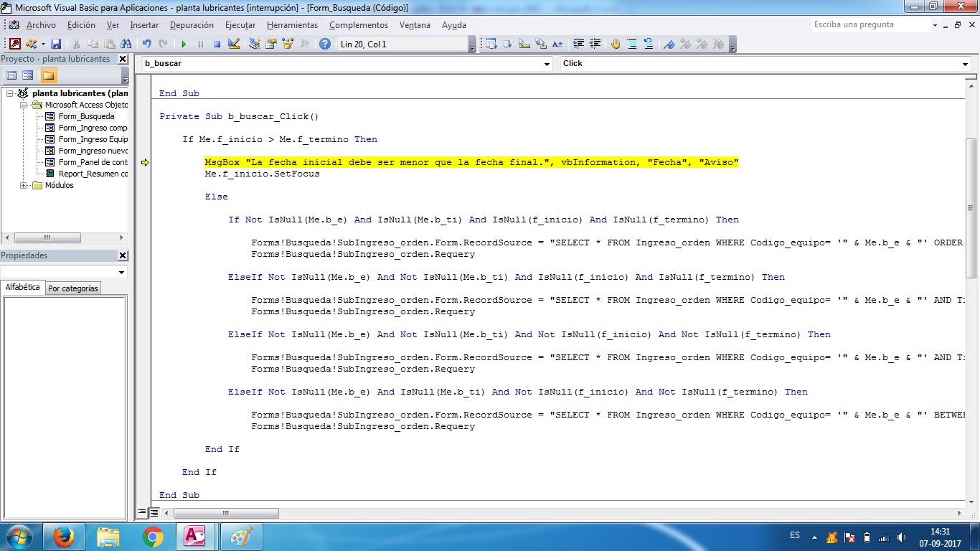Viewport: 980px width, 551px height.
Task: Click the Insert module icon
Action: pos(31,44)
